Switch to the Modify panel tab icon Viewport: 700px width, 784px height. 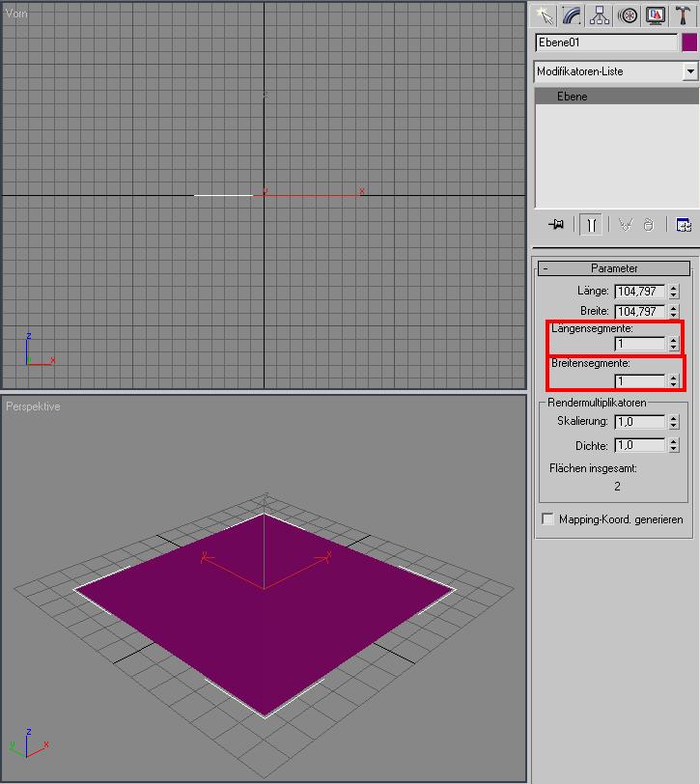(572, 15)
